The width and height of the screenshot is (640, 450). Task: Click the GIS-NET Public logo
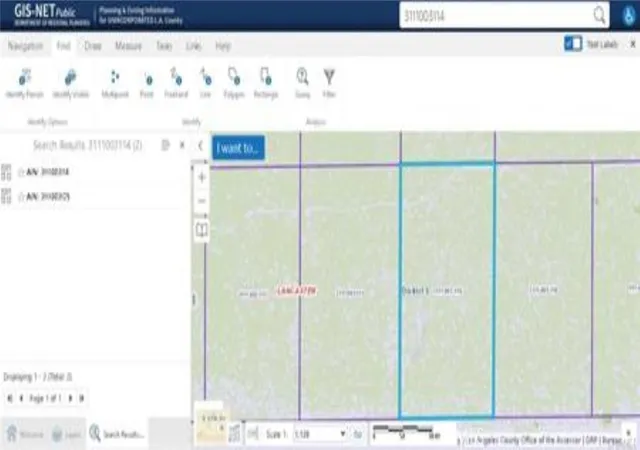51,15
